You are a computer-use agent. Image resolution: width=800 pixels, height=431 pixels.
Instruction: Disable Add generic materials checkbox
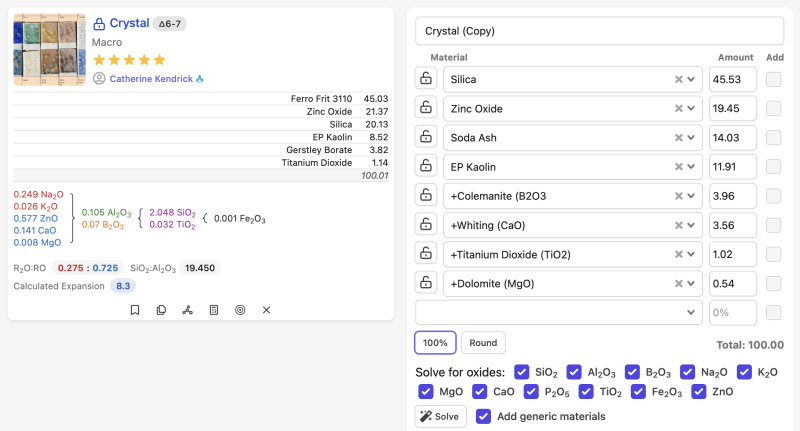[484, 416]
